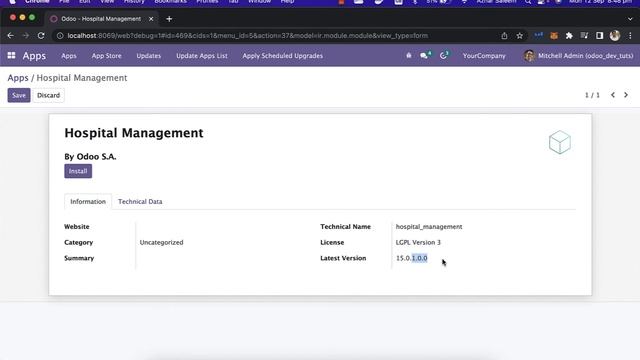Screen dimensions: 640x360
Task: Click the browser forward arrow
Action: [x=26, y=36]
